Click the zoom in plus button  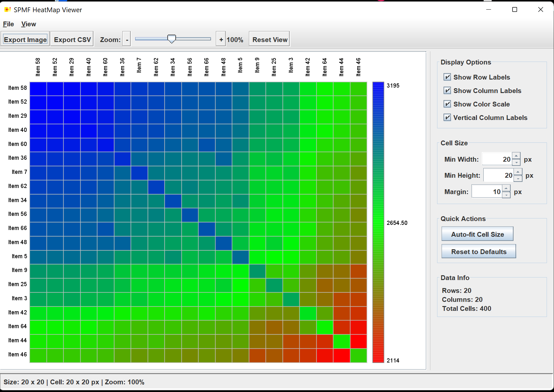[x=221, y=39]
